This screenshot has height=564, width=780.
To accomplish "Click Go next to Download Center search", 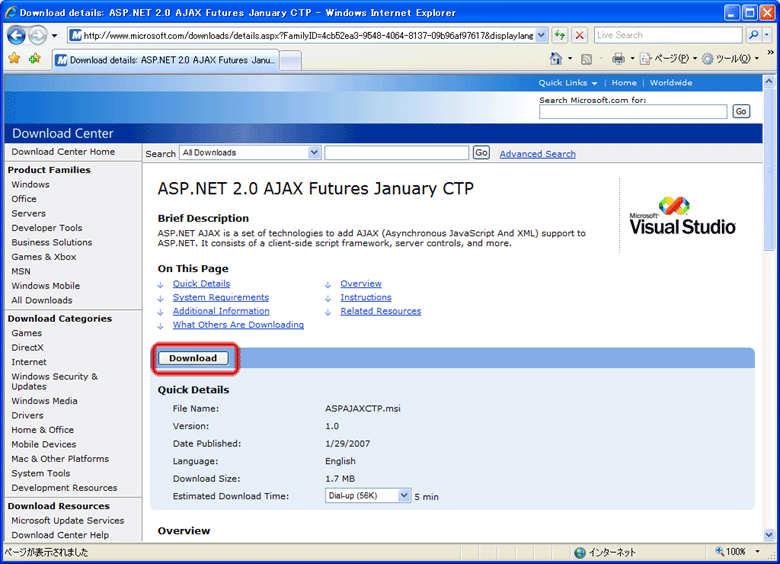I will pyautogui.click(x=481, y=153).
